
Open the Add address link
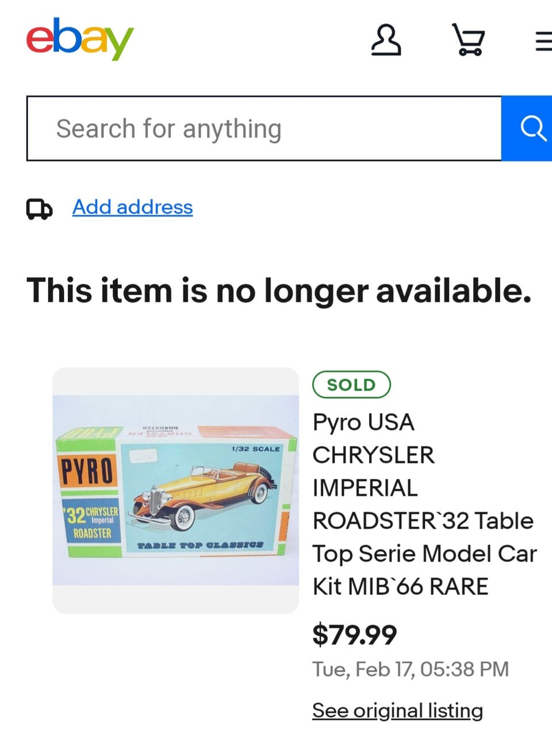(132, 207)
